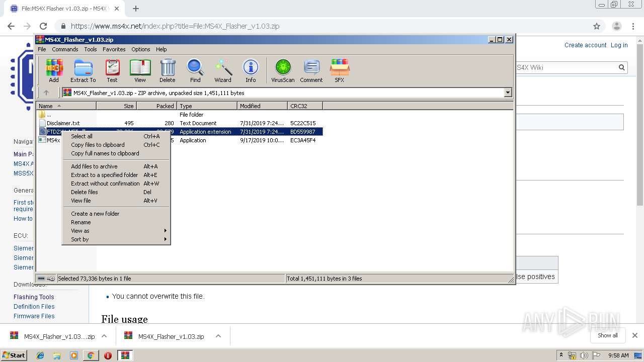Open Internet Explorer from the taskbar
The height and width of the screenshot is (362, 644).
(40, 355)
